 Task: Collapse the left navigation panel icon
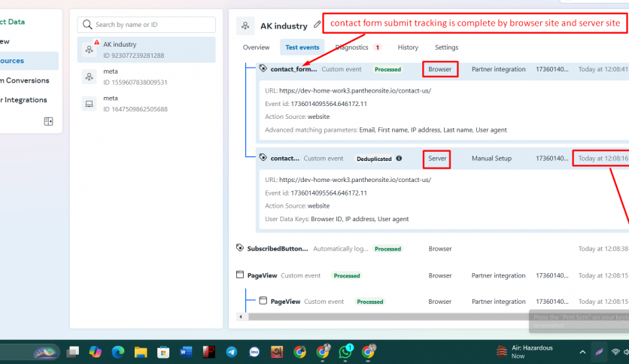(48, 121)
